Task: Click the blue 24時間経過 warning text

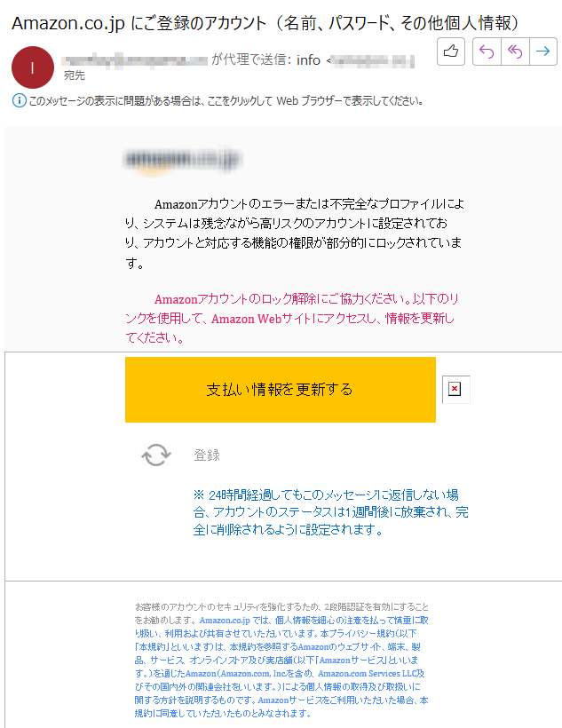Action: point(330,512)
